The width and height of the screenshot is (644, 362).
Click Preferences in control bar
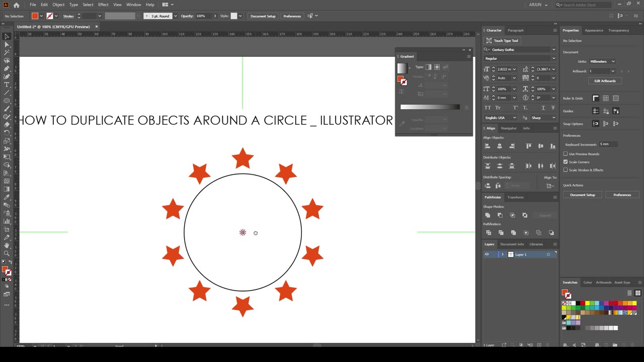coord(292,16)
